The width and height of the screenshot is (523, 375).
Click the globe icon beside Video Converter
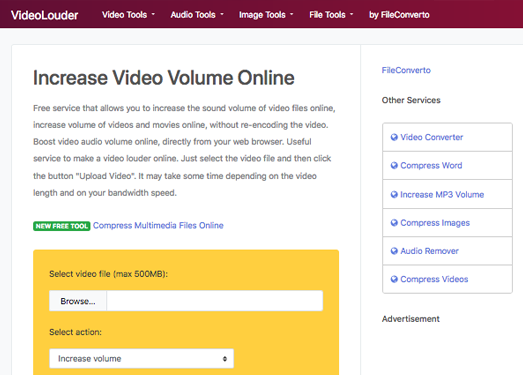394,137
